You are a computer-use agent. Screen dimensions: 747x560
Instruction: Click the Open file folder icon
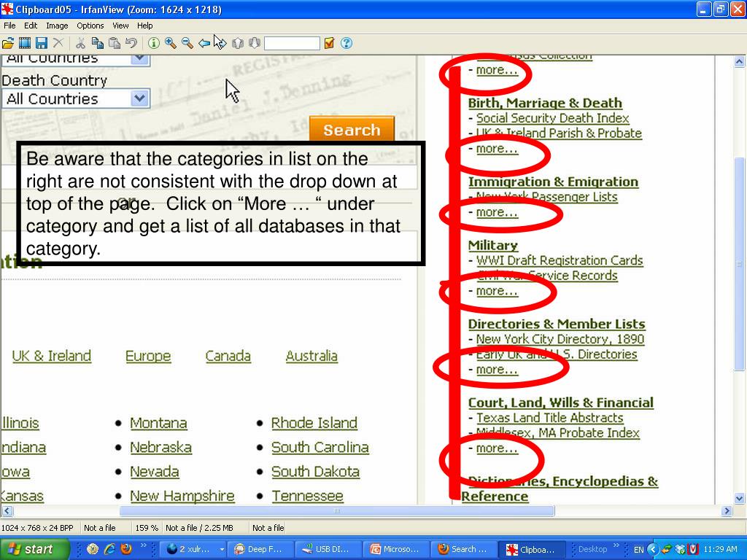point(8,43)
